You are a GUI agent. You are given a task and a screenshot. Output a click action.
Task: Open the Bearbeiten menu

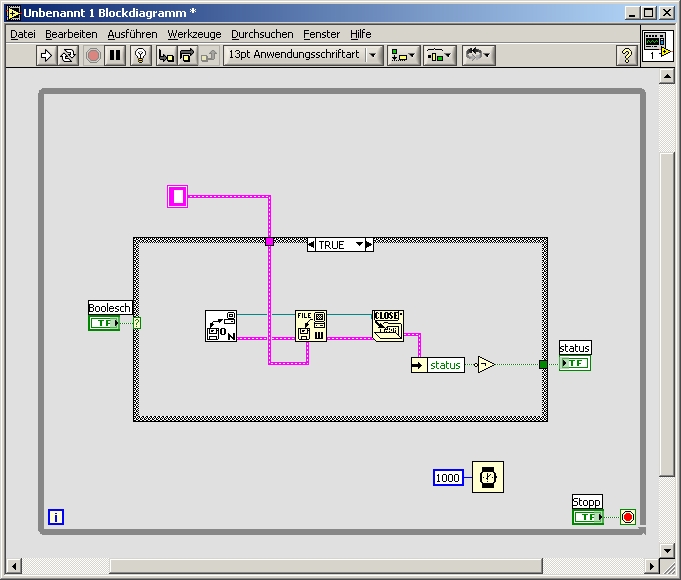pyautogui.click(x=71, y=34)
